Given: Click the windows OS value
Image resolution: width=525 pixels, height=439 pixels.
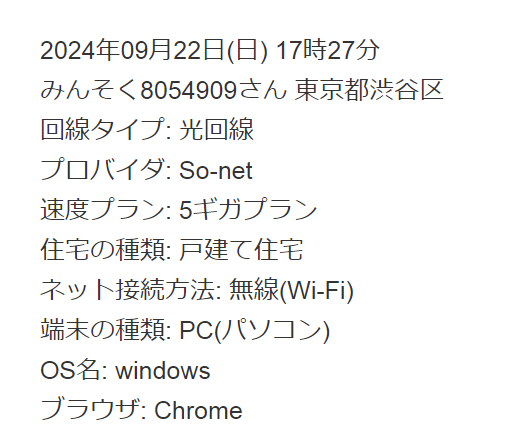Looking at the screenshot, I should (163, 370).
